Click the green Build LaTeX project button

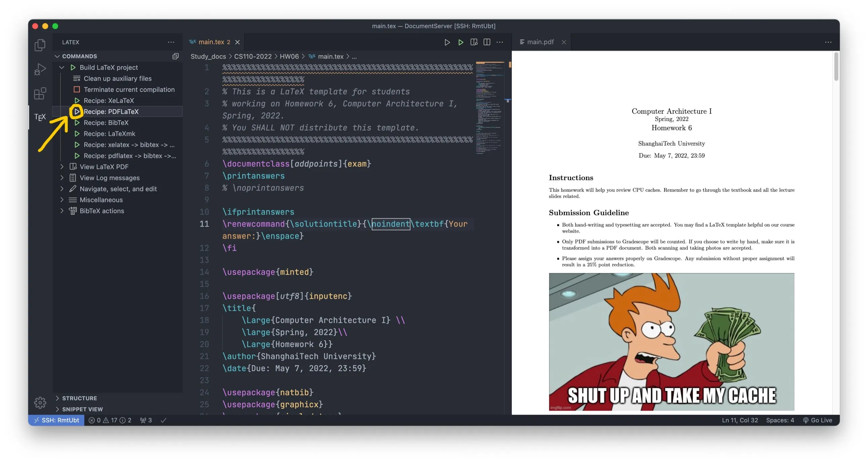point(460,42)
